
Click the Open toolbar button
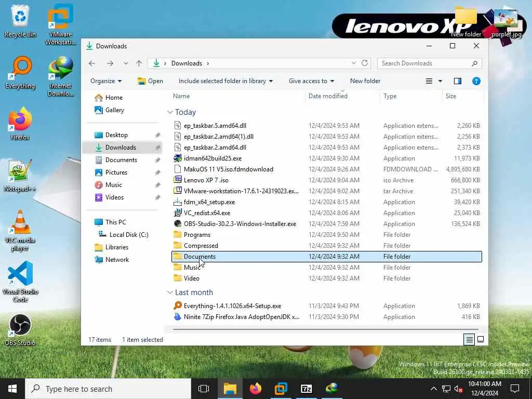(150, 81)
